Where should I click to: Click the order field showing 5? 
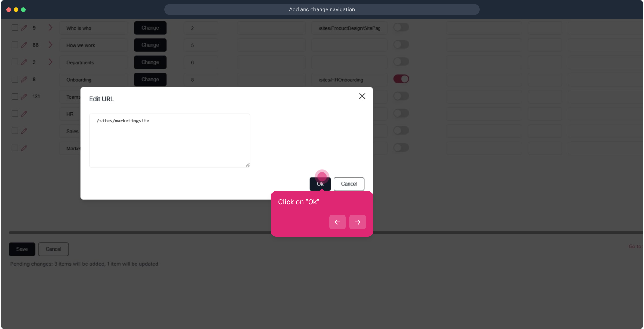(x=201, y=45)
